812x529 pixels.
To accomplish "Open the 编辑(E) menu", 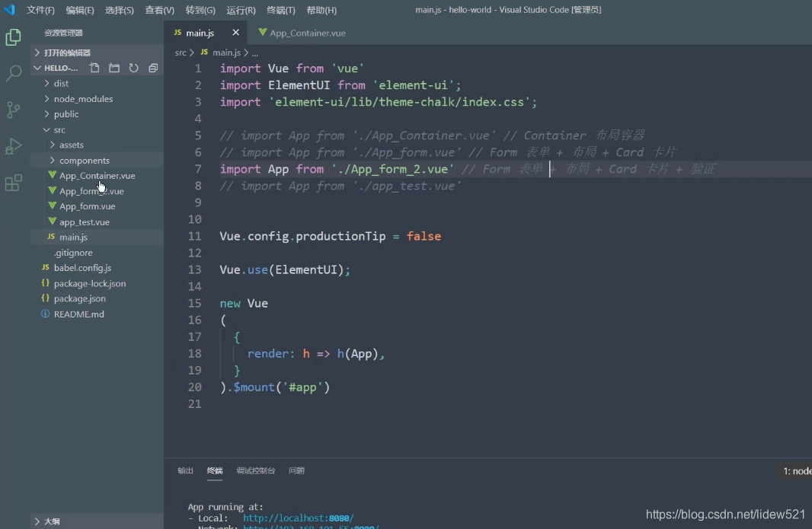I will pyautogui.click(x=80, y=10).
